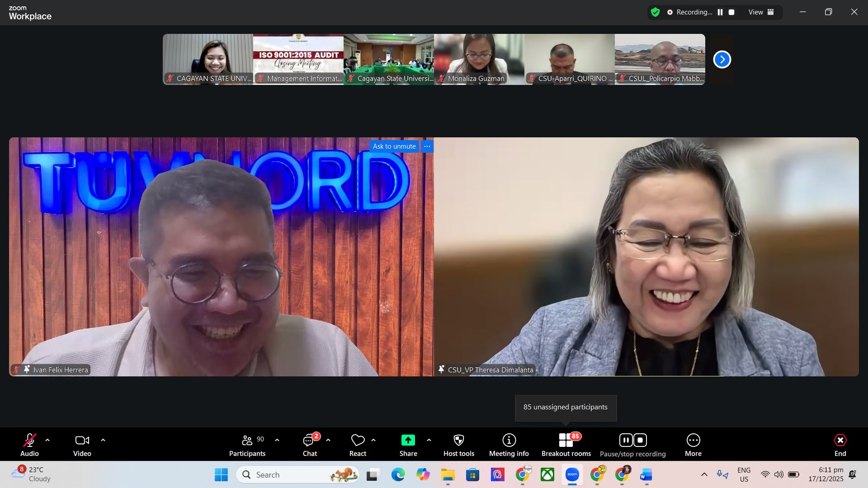This screenshot has height=488, width=868.
Task: Expand audio settings arrow beside Audio
Action: 47,440
